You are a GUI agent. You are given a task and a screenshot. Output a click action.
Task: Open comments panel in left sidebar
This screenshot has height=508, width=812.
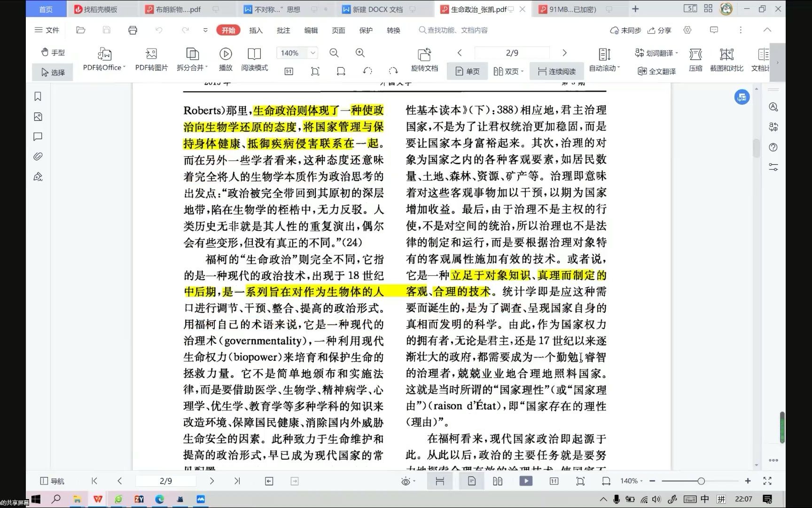point(38,136)
